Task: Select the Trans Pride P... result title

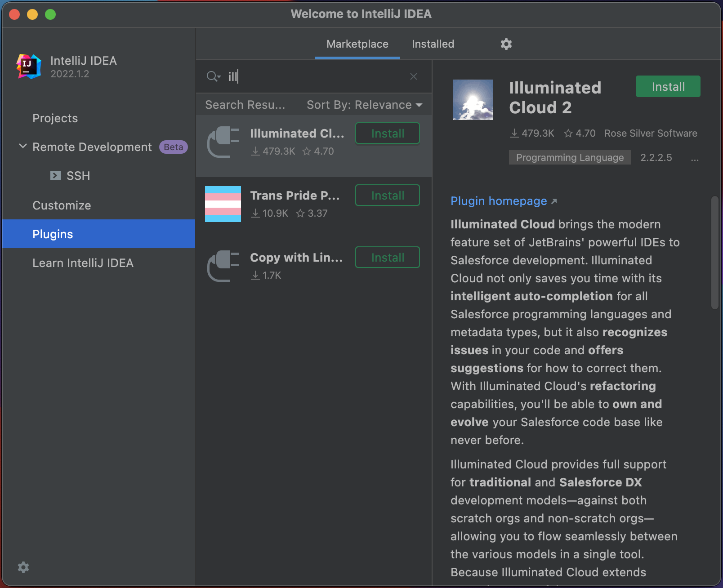Action: coord(295,196)
